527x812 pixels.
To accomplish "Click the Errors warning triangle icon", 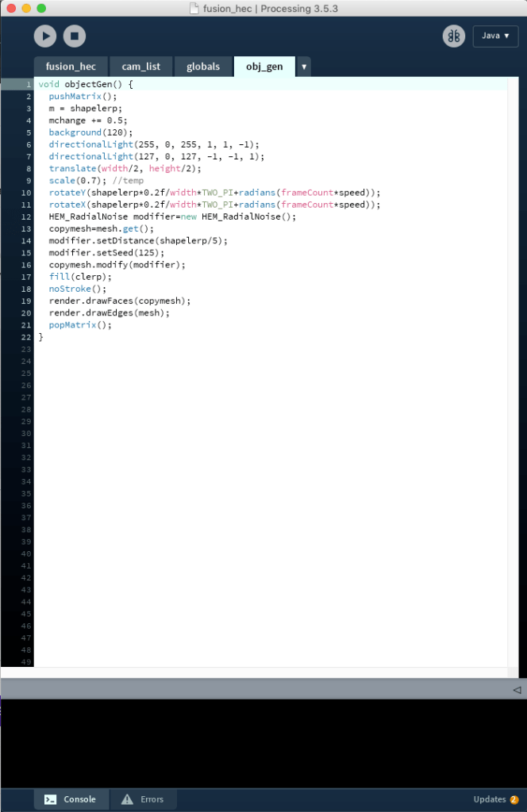I will click(127, 799).
